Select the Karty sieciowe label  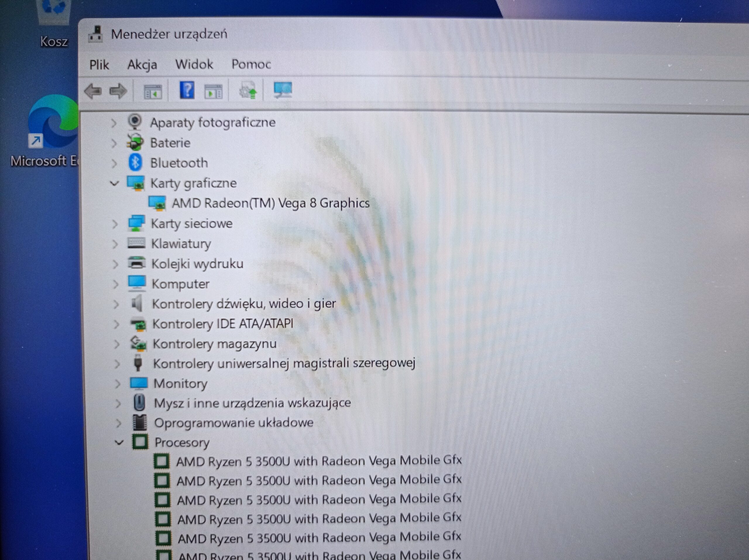tap(192, 224)
